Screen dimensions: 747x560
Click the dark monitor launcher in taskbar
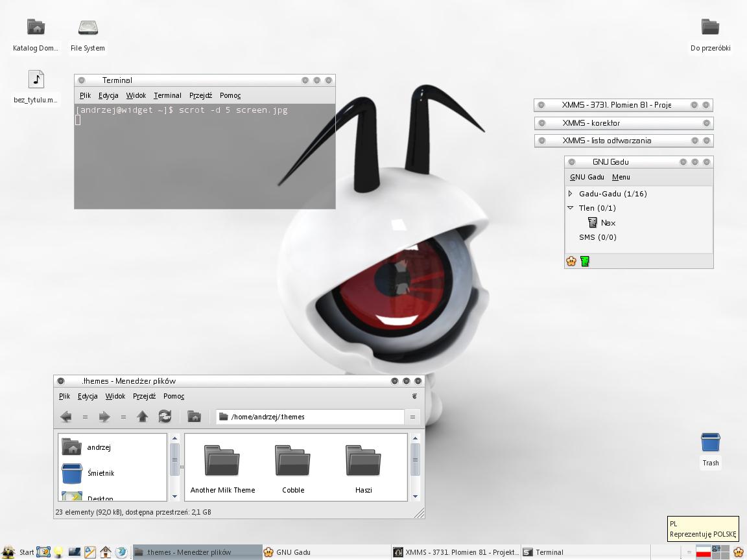tap(75, 552)
